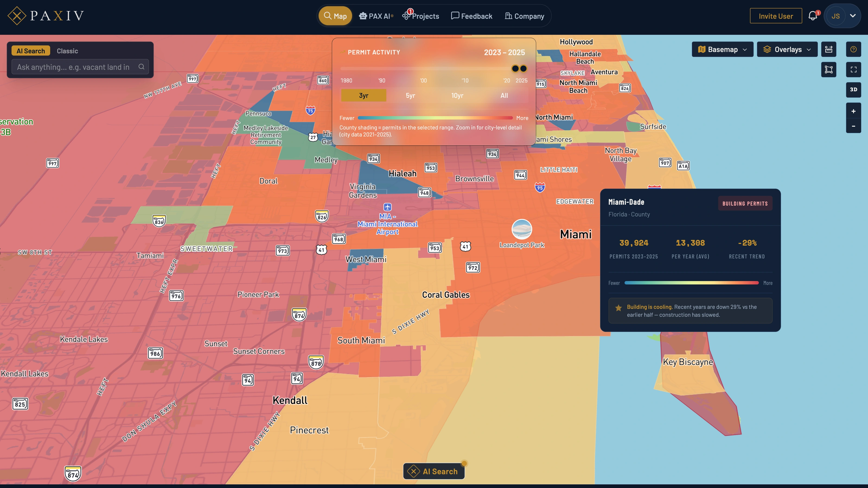Go to the Company tab
The image size is (868, 488).
tap(525, 16)
